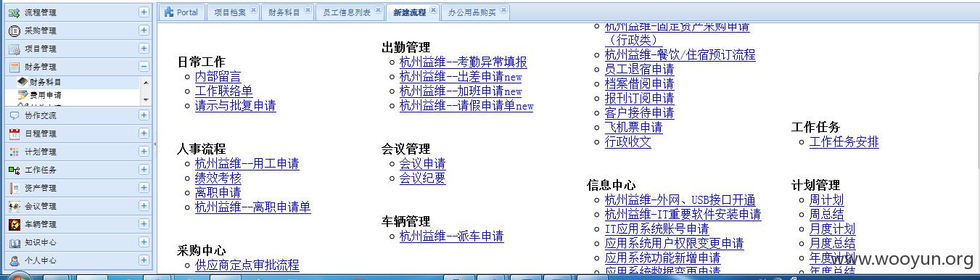Close the 新建流程 tab

click(x=433, y=10)
